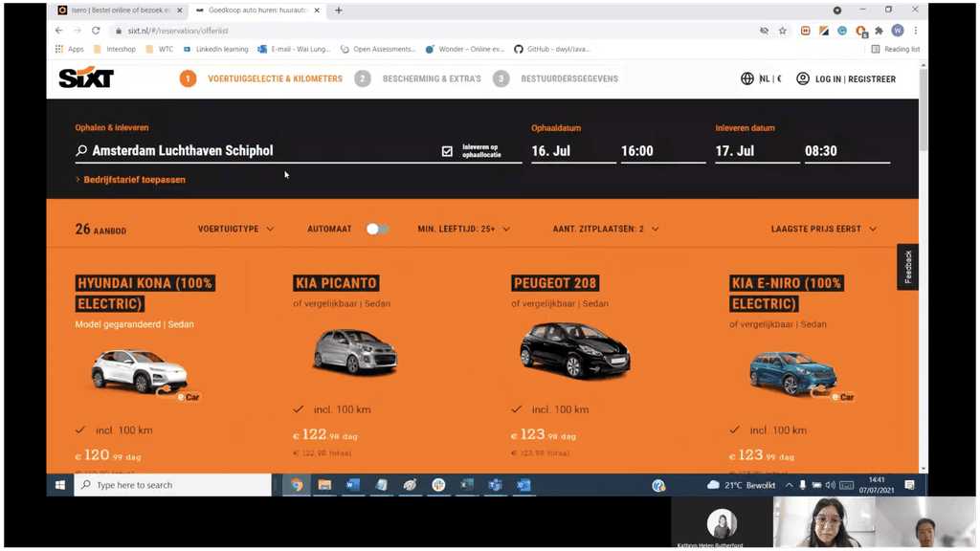The image size is (980, 551).
Task: Click the Windows search box
Action: point(172,485)
